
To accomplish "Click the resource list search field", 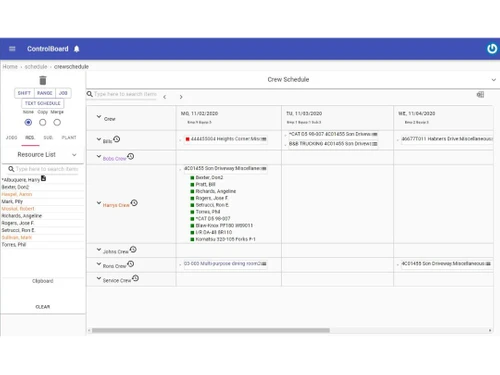I will click(47, 169).
